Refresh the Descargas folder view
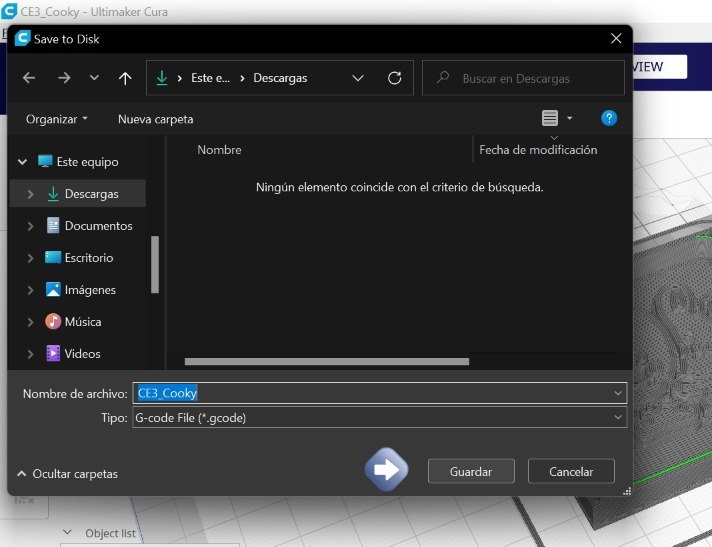The image size is (712, 547). pyautogui.click(x=395, y=78)
